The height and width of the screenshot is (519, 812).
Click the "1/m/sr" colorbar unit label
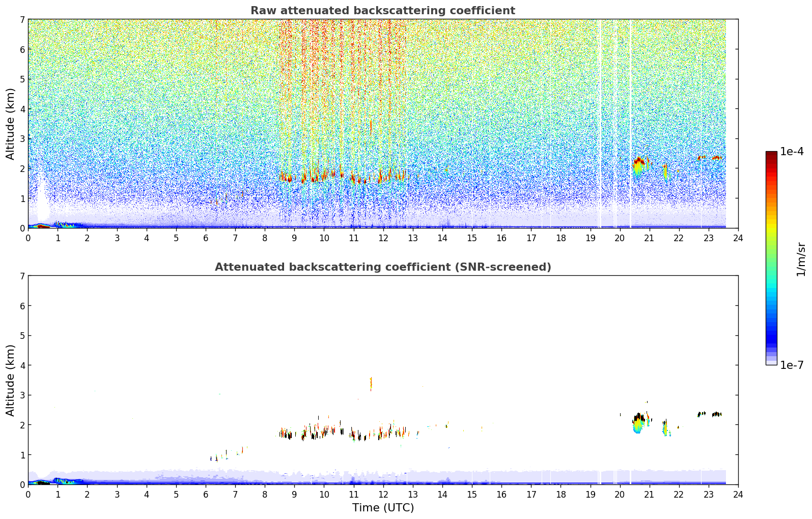(x=801, y=259)
